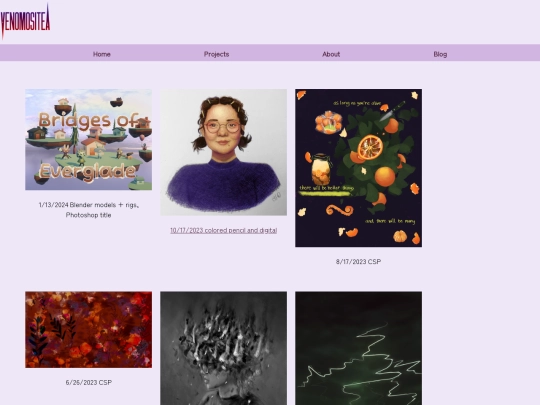Open the red autumn leaves painting
540x405 pixels.
pos(89,330)
